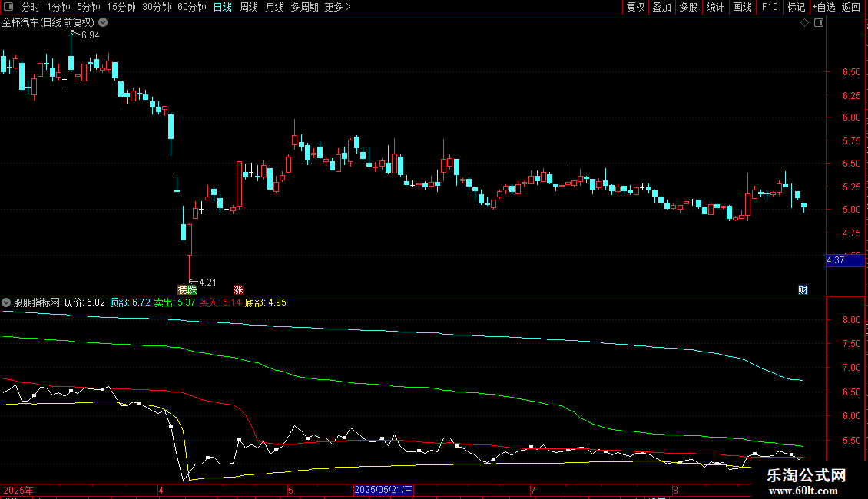Click the 股朋指标网 indicator name
The height and width of the screenshot is (499, 868).
coord(37,302)
